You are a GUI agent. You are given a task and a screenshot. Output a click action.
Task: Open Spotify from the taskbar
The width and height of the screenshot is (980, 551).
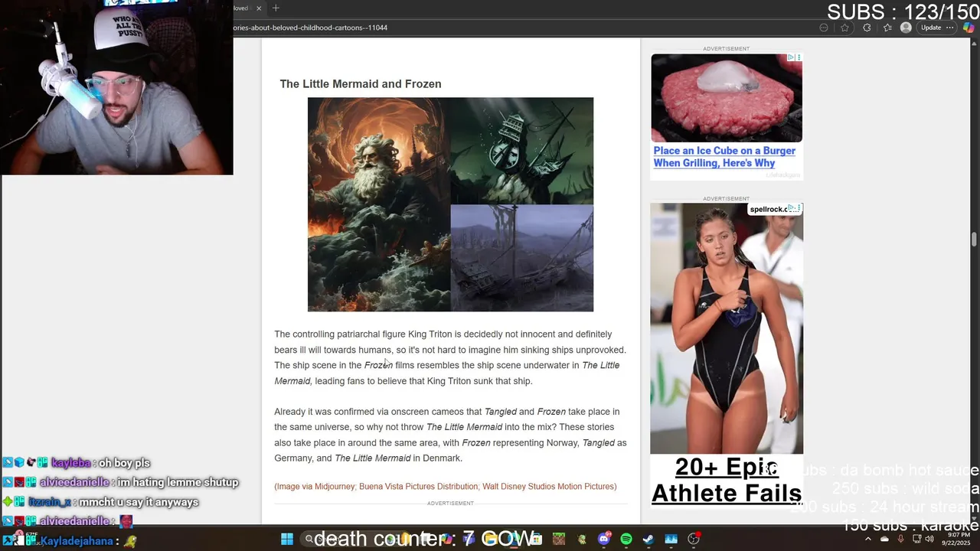click(x=626, y=539)
